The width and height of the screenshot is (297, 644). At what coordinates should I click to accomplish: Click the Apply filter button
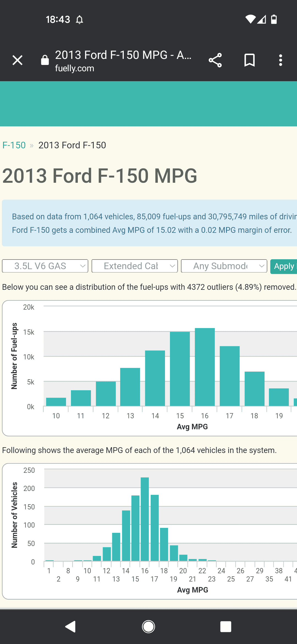[x=284, y=266]
